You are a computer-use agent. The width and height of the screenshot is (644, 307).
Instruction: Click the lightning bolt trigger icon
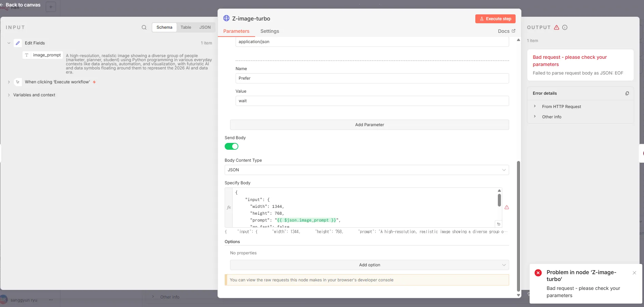tap(94, 82)
